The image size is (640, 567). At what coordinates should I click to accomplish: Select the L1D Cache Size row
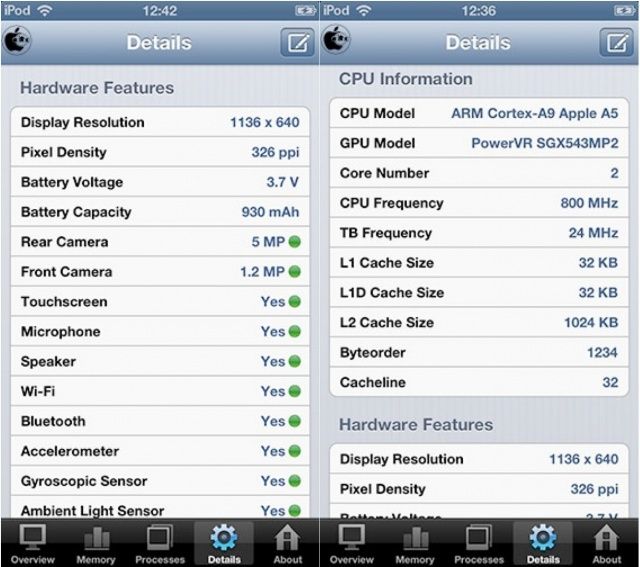(x=479, y=292)
